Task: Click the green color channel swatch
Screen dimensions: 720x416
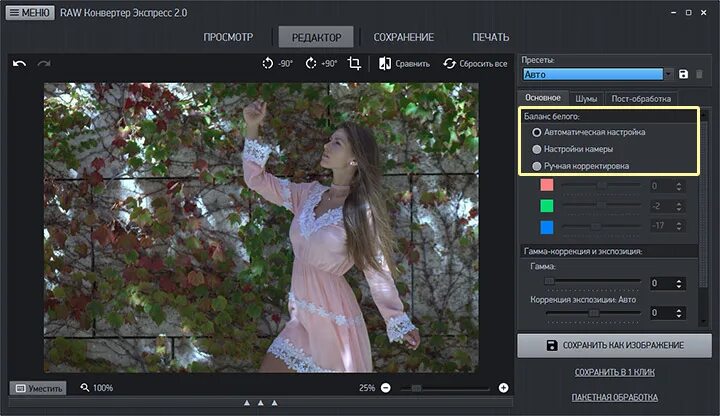Action: pyautogui.click(x=547, y=205)
